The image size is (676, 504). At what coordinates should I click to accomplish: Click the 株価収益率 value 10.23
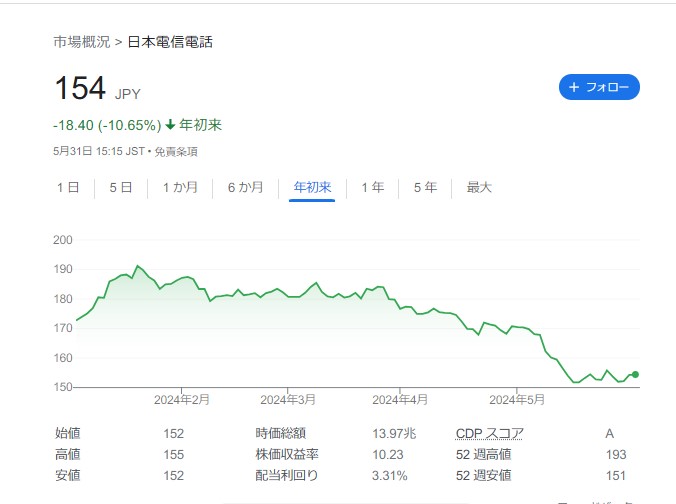click(x=388, y=454)
